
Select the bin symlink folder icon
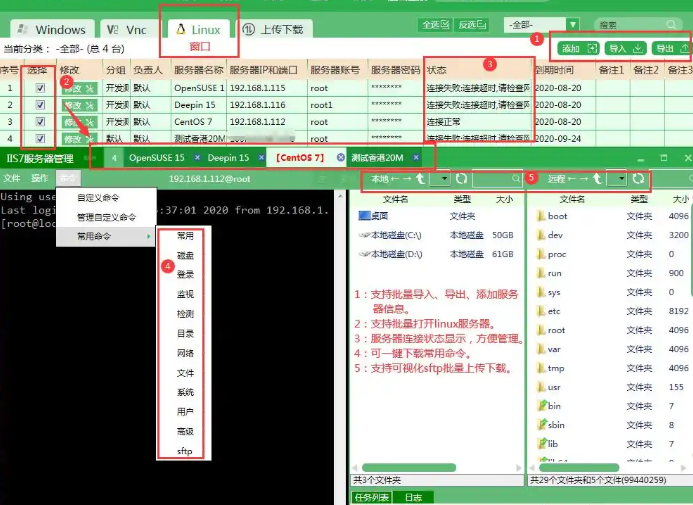pyautogui.click(x=541, y=406)
